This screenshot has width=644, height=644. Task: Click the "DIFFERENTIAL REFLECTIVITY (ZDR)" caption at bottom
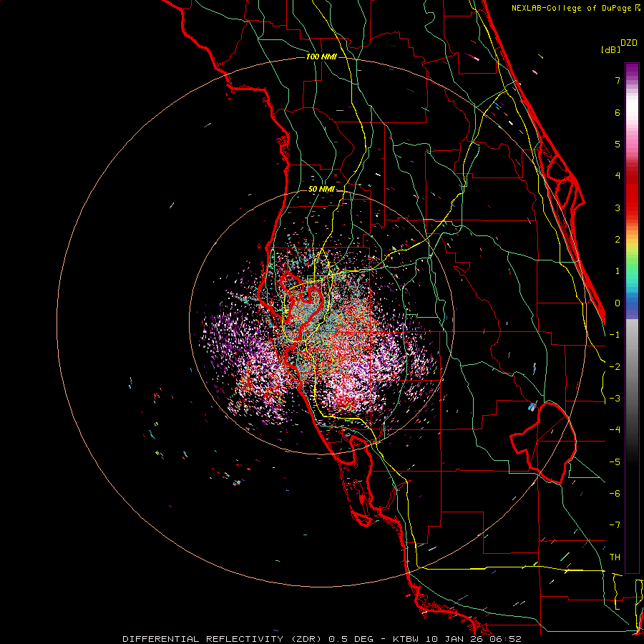coord(223,639)
